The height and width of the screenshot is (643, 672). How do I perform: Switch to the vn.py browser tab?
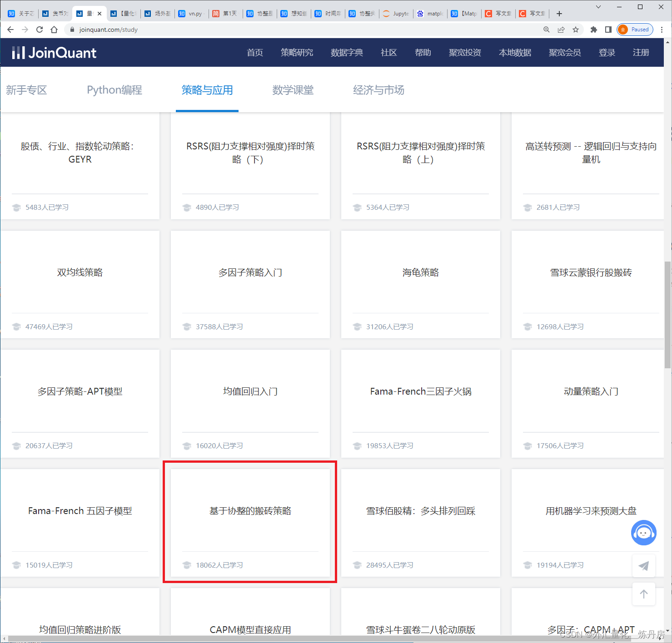191,14
